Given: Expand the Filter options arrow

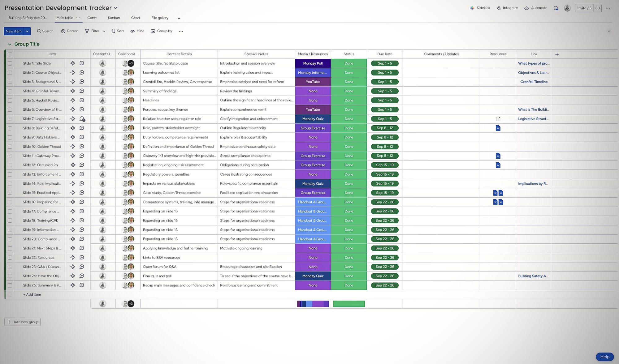Looking at the screenshot, I should pyautogui.click(x=104, y=31).
